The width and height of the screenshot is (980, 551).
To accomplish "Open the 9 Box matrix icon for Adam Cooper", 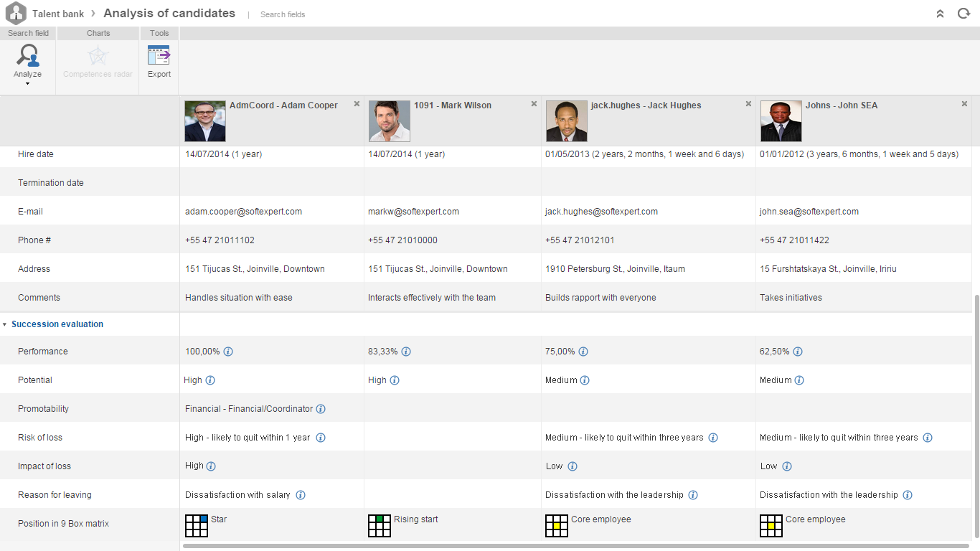I will click(x=196, y=525).
